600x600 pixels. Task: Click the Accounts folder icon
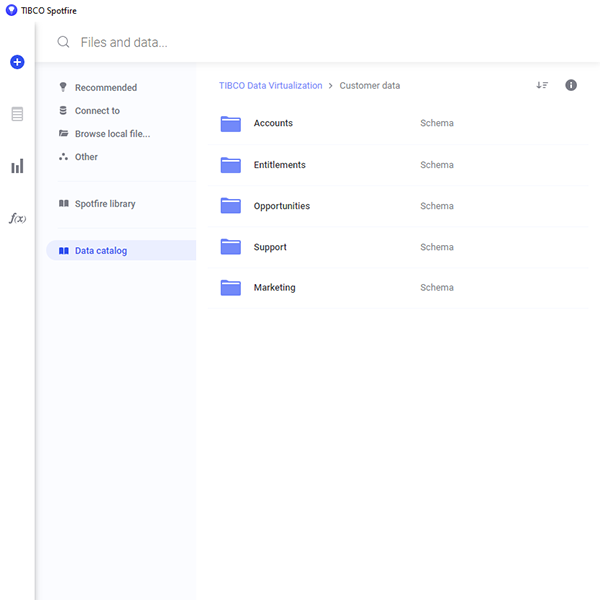pyautogui.click(x=231, y=124)
